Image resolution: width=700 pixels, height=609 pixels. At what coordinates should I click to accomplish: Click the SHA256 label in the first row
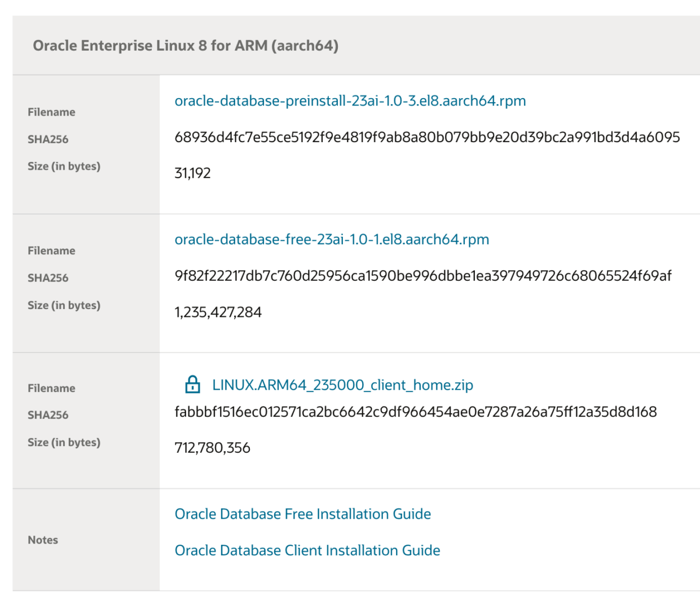[47, 139]
